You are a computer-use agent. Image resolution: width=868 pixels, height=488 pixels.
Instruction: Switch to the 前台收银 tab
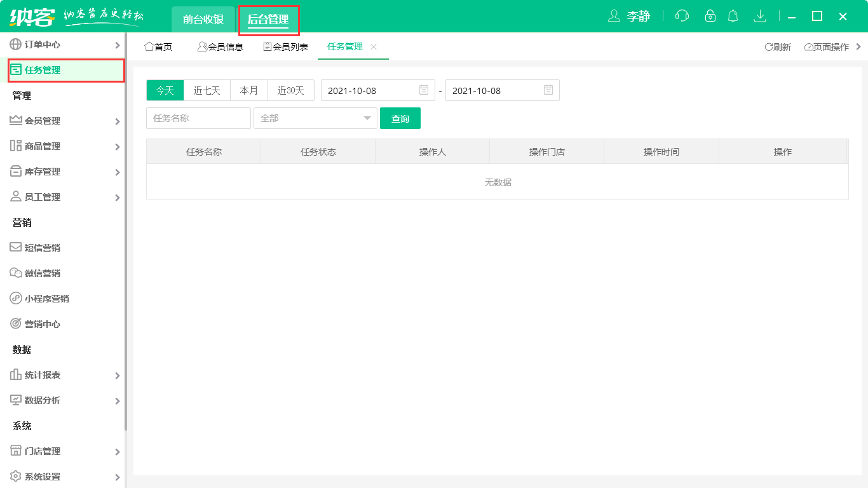[x=202, y=19]
